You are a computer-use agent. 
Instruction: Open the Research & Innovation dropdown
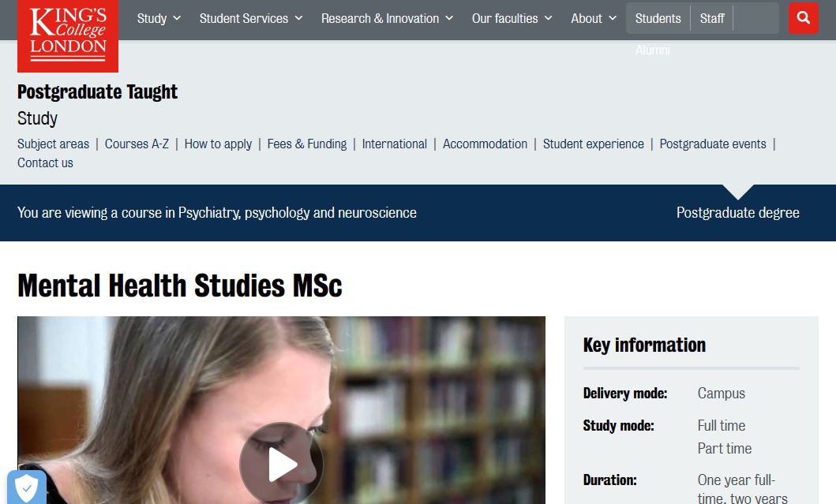[387, 18]
